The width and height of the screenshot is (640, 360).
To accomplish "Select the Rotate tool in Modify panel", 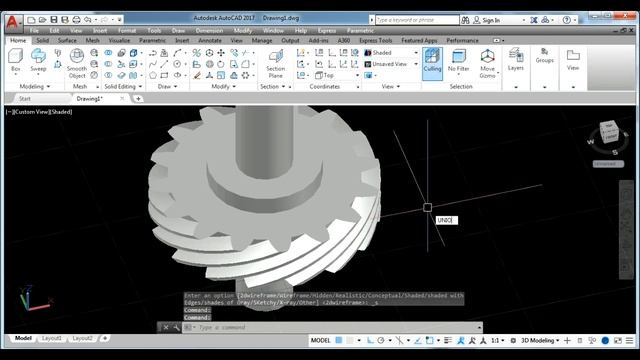I will pyautogui.click(x=221, y=64).
